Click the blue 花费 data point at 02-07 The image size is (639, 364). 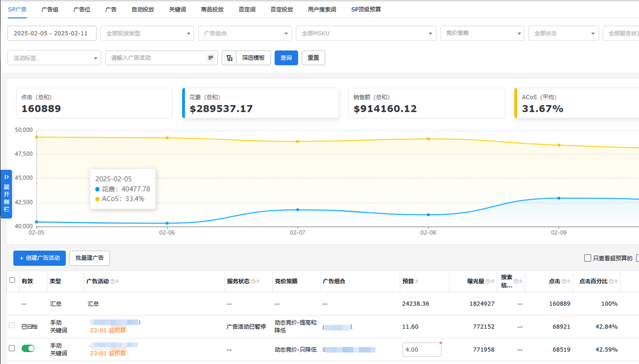point(298,209)
